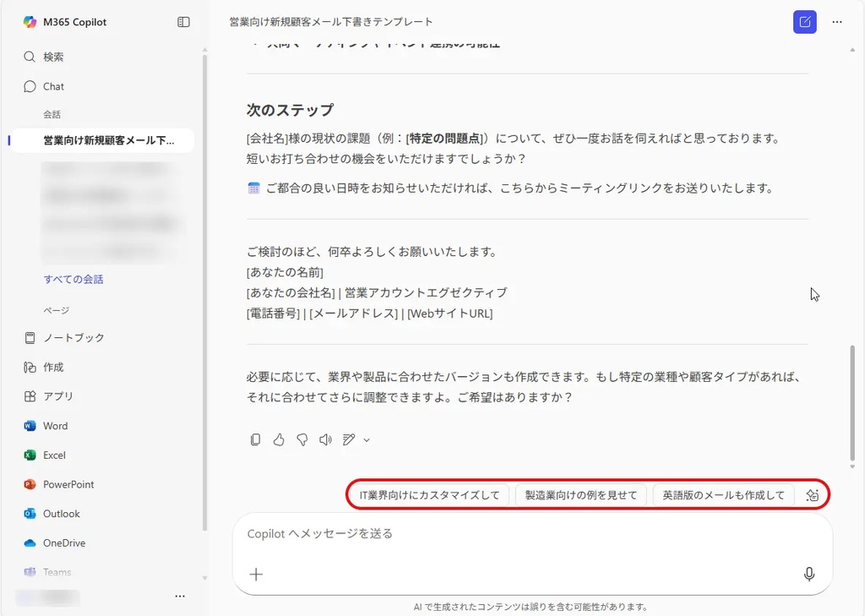Click the 英語版のメールも作成して suggestion
The width and height of the screenshot is (865, 616).
pos(723,495)
